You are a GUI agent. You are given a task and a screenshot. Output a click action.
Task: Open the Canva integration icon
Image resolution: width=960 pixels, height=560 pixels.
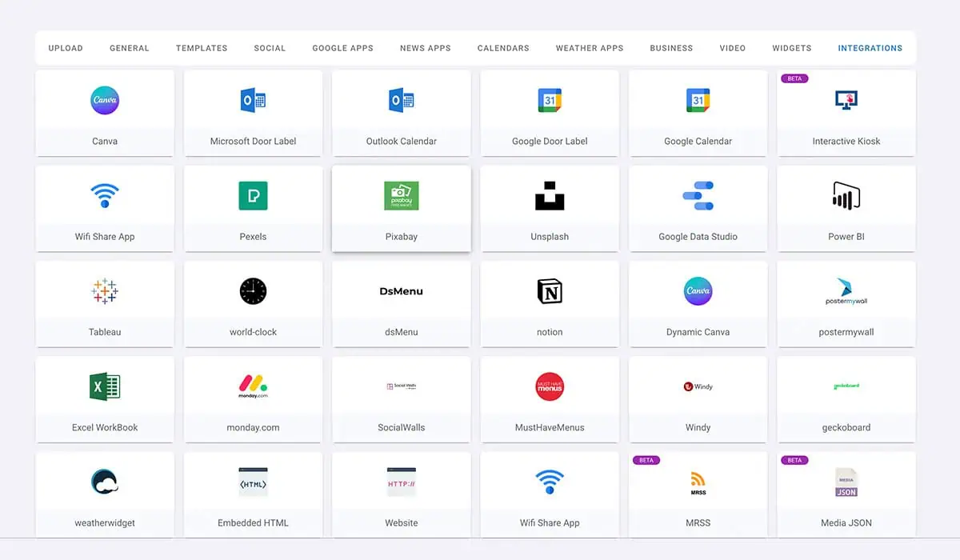(105, 100)
